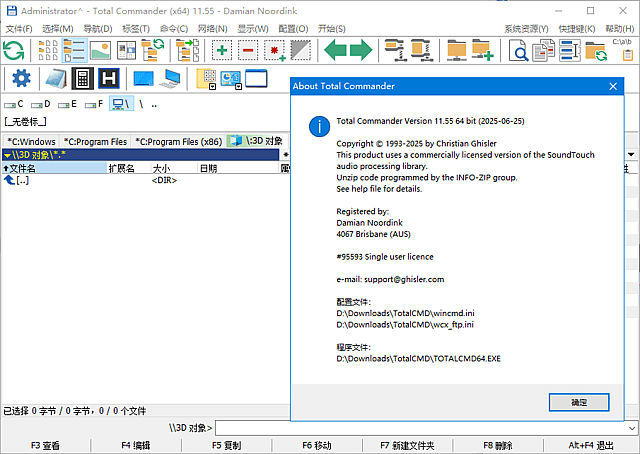Image resolution: width=640 pixels, height=454 pixels.
Task: Switch to the *C:Program Files tab
Action: point(96,141)
